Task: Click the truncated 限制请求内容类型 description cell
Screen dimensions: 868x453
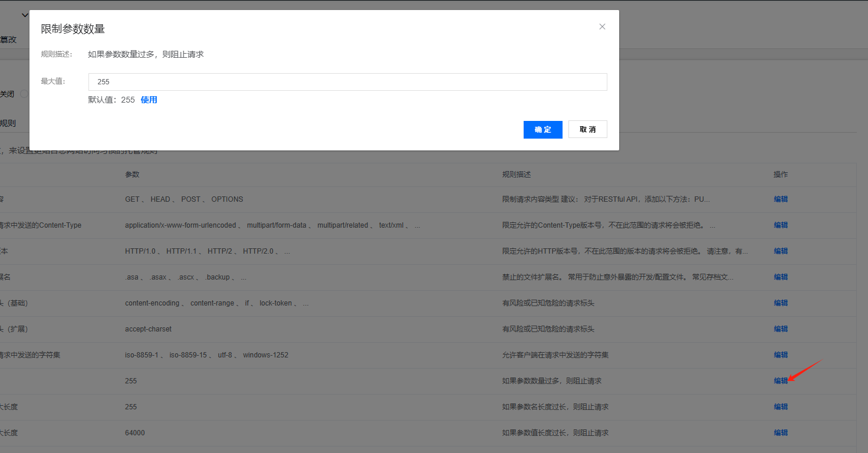Action: pyautogui.click(x=606, y=199)
